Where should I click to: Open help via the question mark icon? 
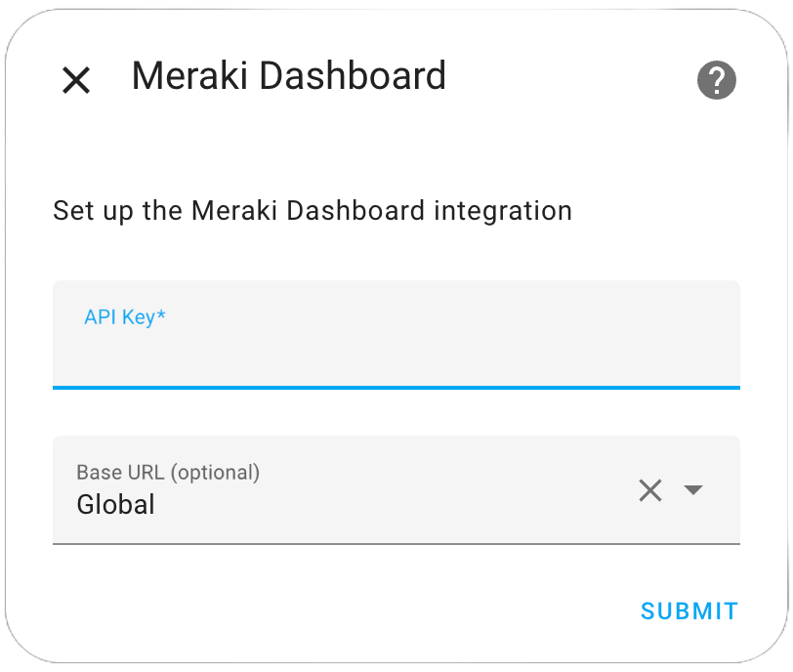click(x=716, y=80)
